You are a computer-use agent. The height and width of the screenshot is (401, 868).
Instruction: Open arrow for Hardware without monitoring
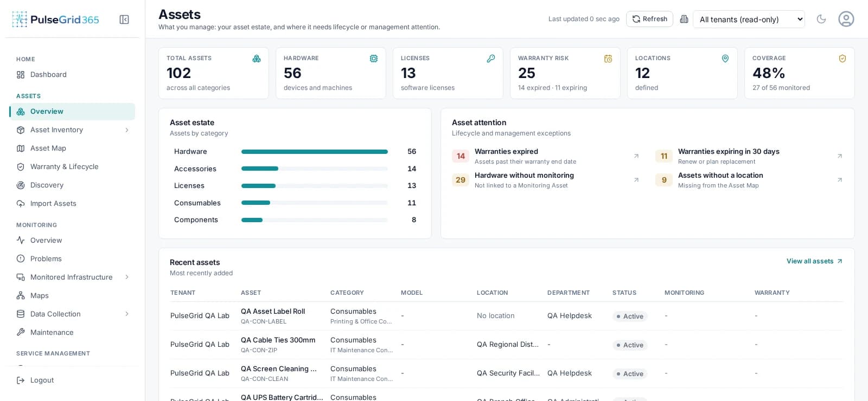(x=636, y=180)
